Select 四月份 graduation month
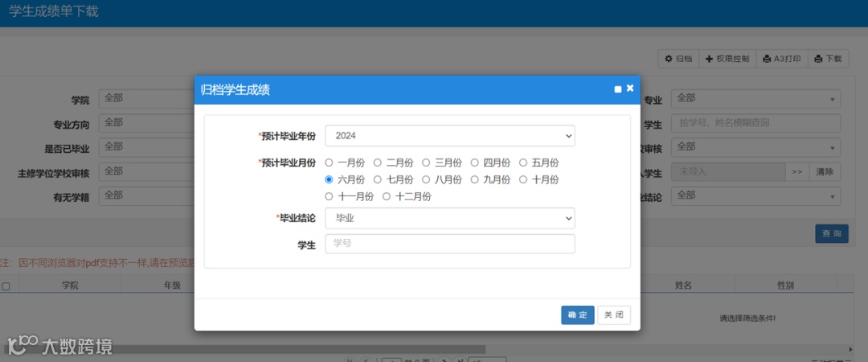Viewport: 868px width, 362px height. 474,163
